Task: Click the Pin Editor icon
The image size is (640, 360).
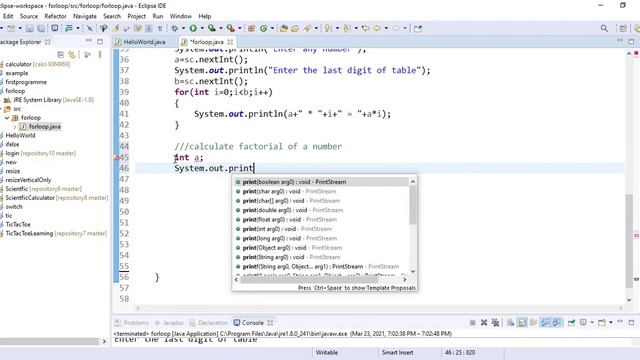Action: click(418, 28)
